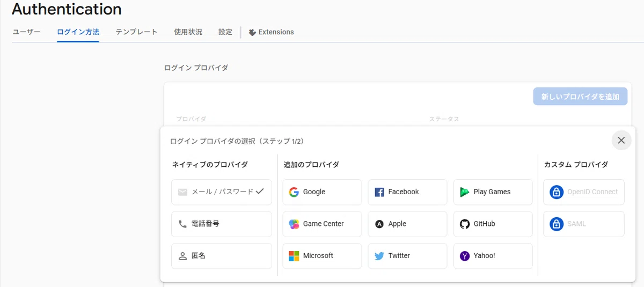Choose the Twitter provider
Viewport: 644px width, 287px height.
(x=407, y=256)
